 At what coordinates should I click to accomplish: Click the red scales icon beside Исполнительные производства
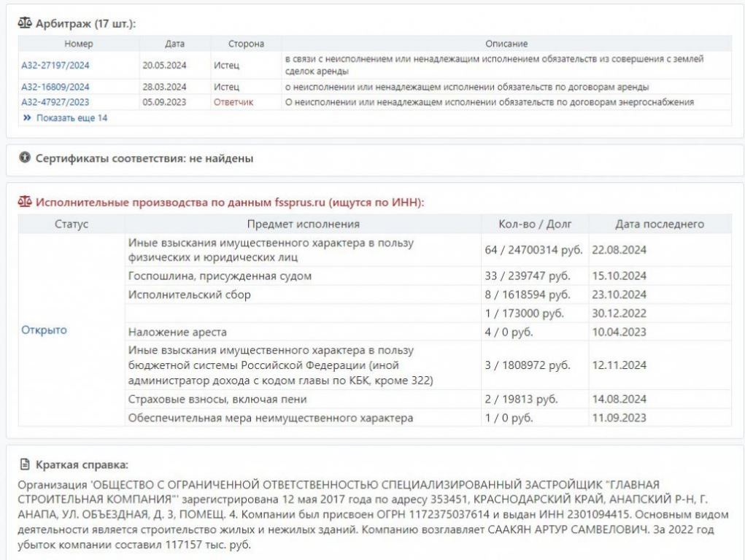(25, 203)
